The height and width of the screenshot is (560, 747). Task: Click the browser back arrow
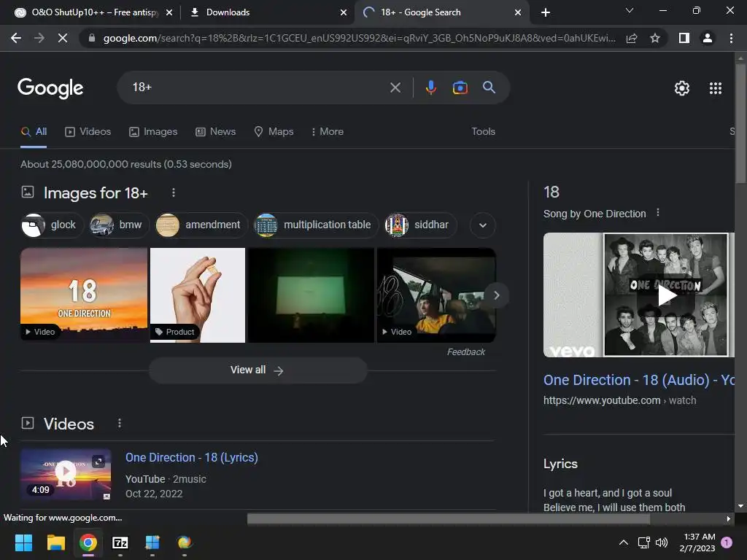pos(16,38)
